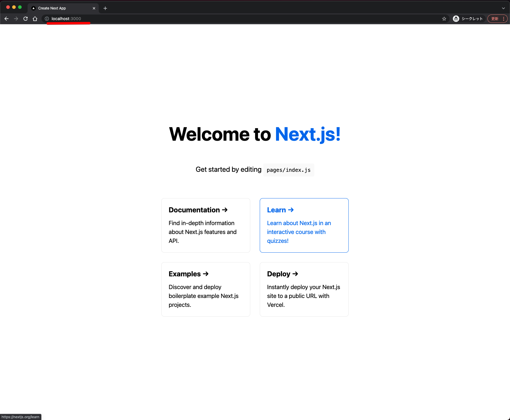The image size is (510, 420).
Task: Click the 'Welcome to' heading text
Action: (x=220, y=134)
